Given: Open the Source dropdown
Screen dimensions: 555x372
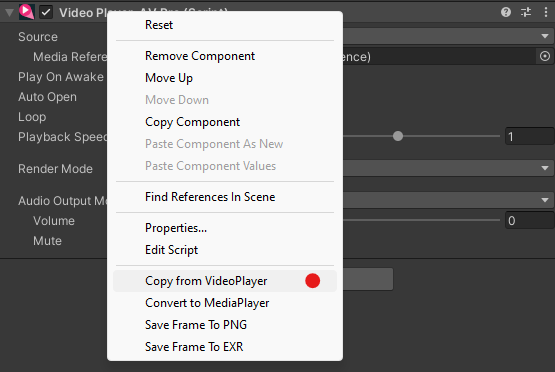Looking at the screenshot, I should [x=448, y=36].
